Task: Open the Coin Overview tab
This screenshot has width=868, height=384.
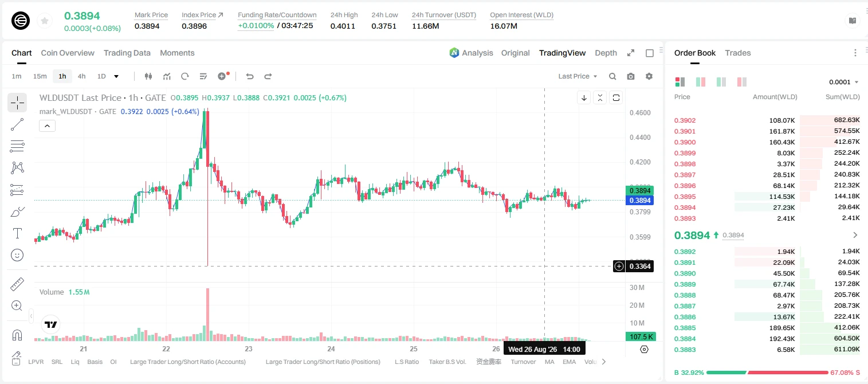Action: 68,53
